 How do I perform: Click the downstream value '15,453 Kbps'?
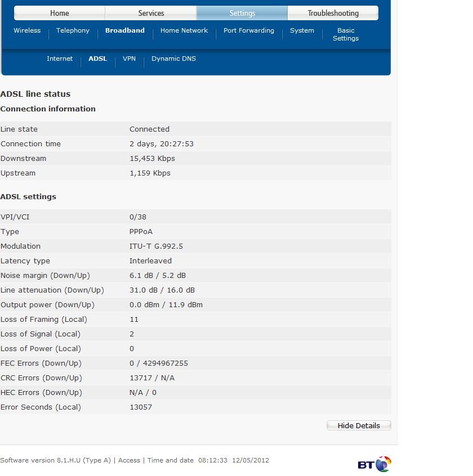[152, 159]
